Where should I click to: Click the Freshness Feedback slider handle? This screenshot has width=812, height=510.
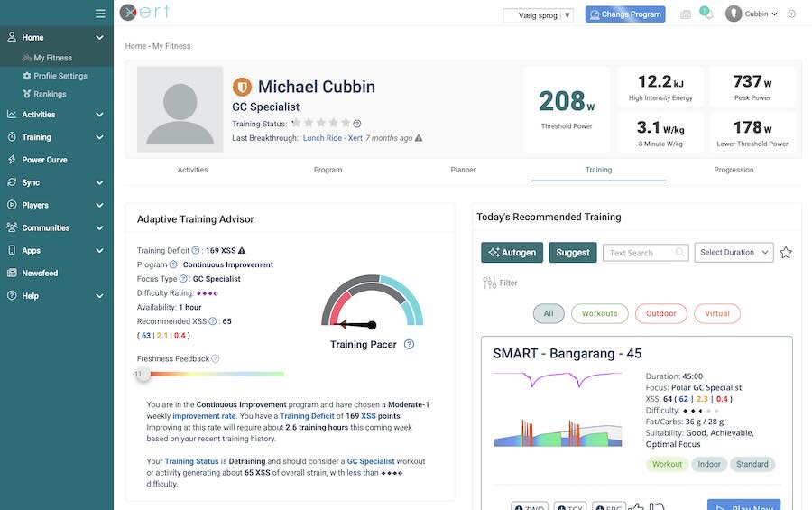143,373
